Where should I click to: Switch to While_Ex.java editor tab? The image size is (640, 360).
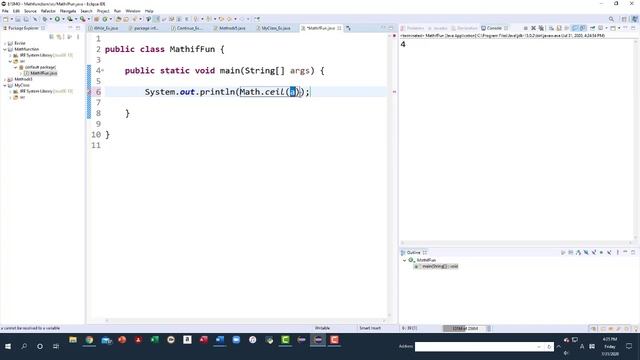click(x=105, y=28)
